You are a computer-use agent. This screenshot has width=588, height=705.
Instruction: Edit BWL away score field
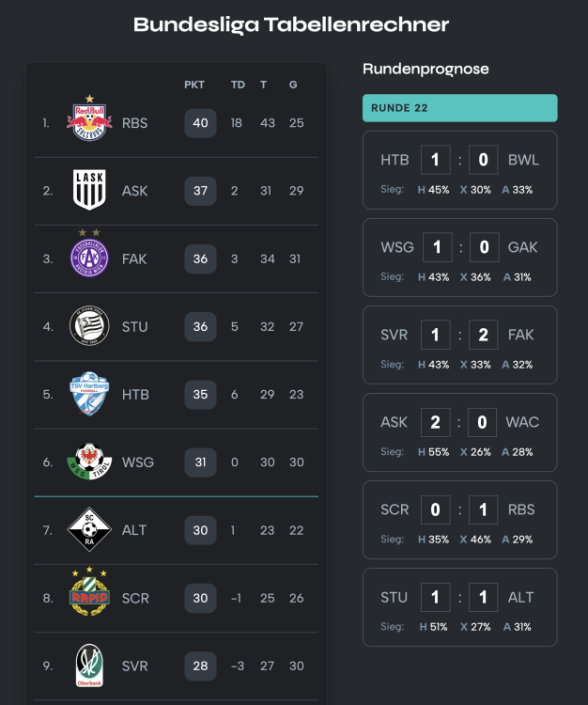483,160
